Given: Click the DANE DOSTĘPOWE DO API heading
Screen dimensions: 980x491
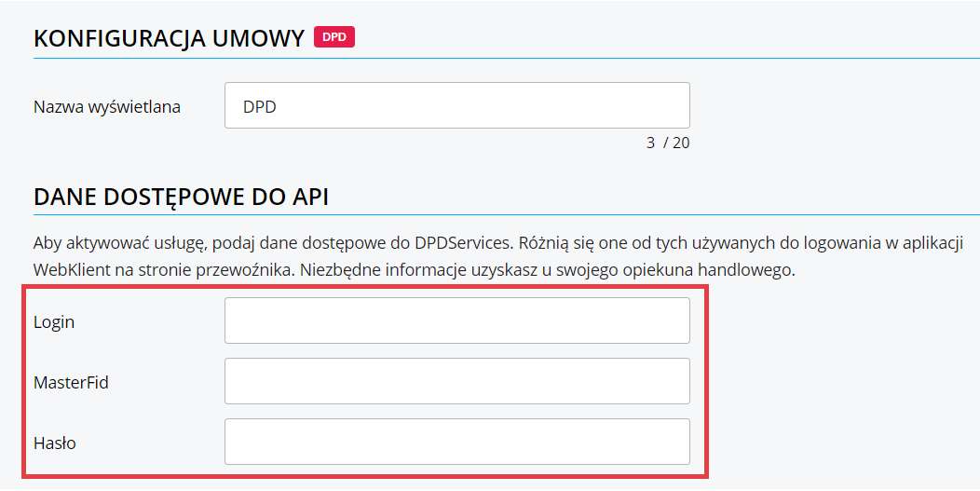Looking at the screenshot, I should (182, 197).
